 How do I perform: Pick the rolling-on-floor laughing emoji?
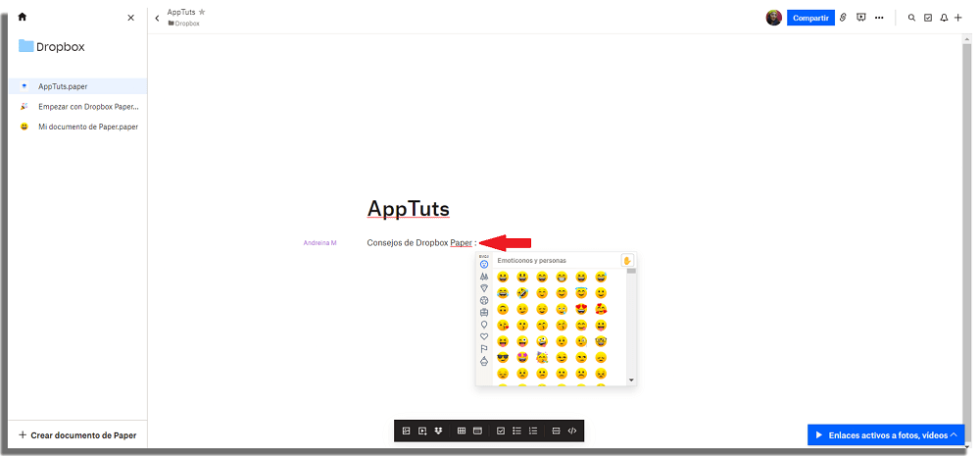tap(522, 293)
